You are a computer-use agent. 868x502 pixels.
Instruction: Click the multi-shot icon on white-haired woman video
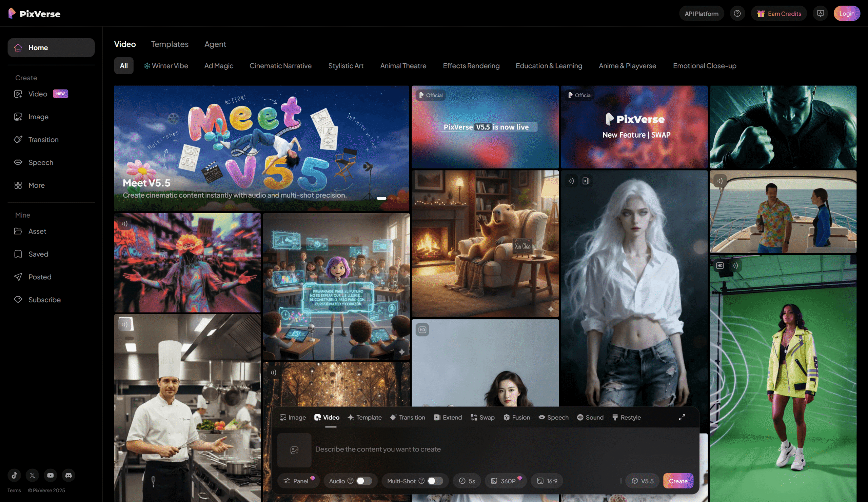tap(586, 181)
